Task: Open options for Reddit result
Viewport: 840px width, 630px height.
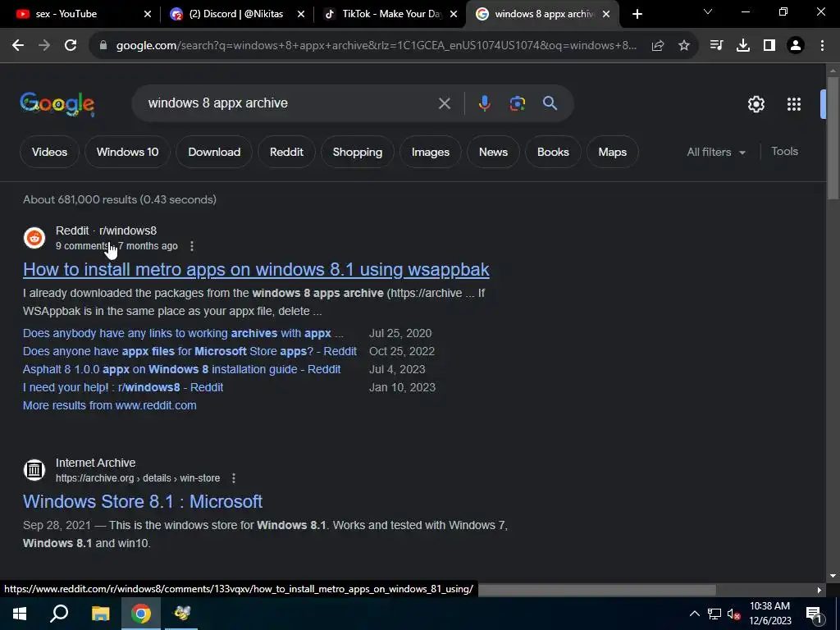Action: coord(192,246)
